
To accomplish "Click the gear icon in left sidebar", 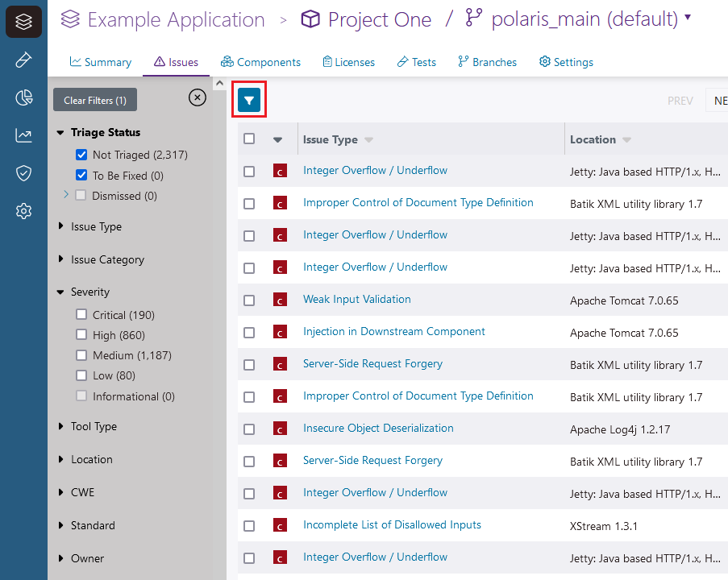I will pyautogui.click(x=23, y=211).
